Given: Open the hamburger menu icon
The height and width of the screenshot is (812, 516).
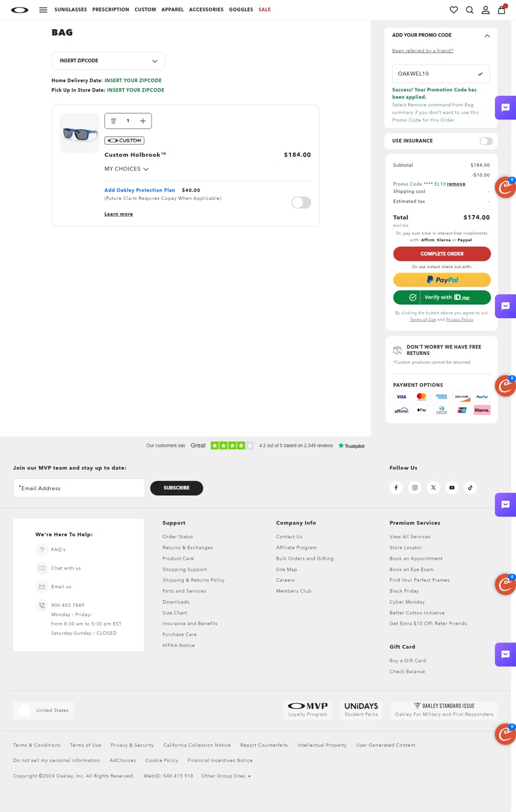Looking at the screenshot, I should [x=43, y=10].
